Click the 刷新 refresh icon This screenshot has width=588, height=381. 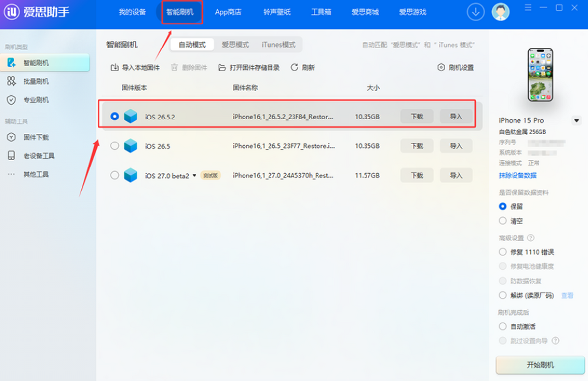[x=294, y=68]
